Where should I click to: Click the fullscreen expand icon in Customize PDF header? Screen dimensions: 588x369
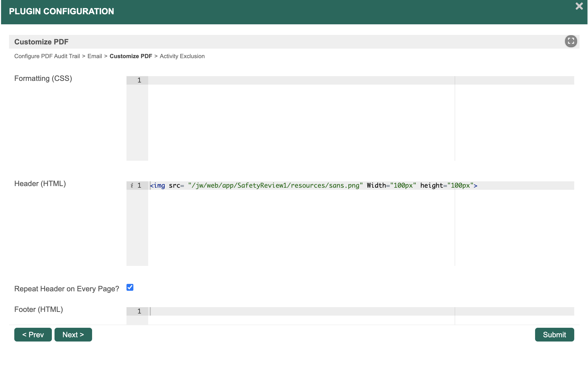(571, 41)
